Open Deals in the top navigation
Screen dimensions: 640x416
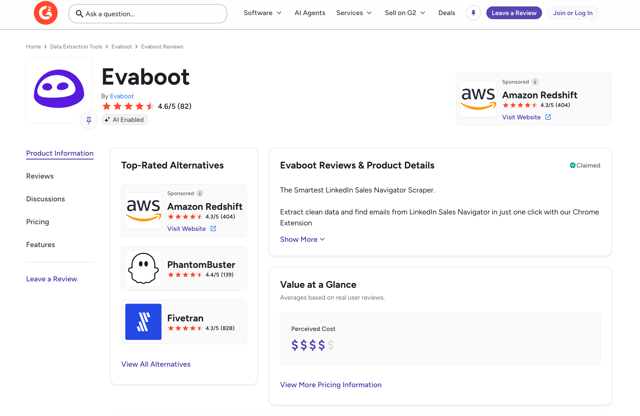[447, 13]
